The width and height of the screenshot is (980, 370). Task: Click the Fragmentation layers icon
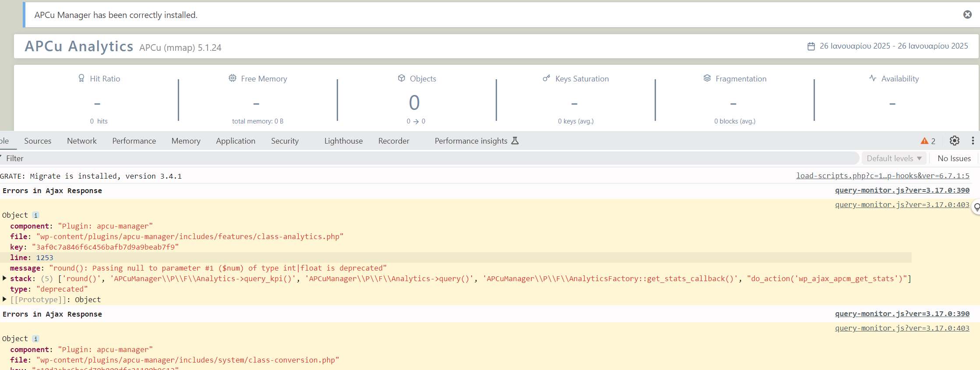click(x=707, y=78)
